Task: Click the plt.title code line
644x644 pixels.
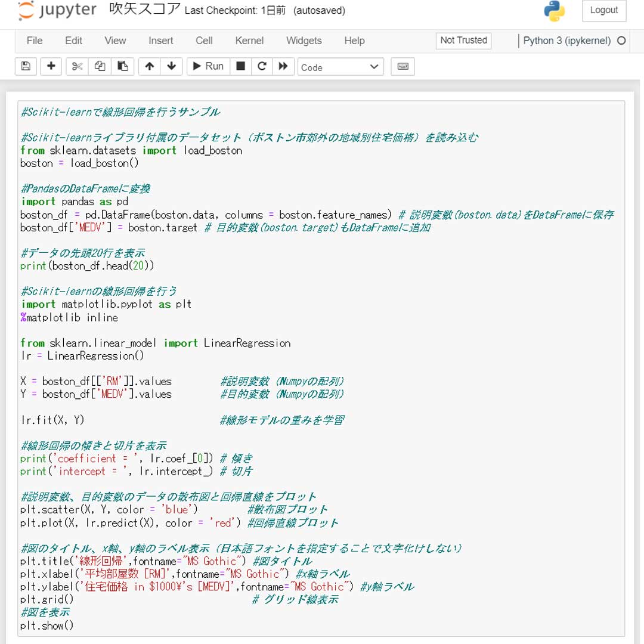Action: pyautogui.click(x=166, y=561)
